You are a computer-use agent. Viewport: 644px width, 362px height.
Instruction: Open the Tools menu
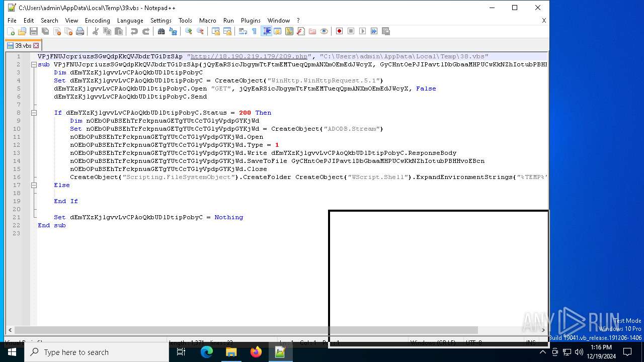[x=185, y=21]
